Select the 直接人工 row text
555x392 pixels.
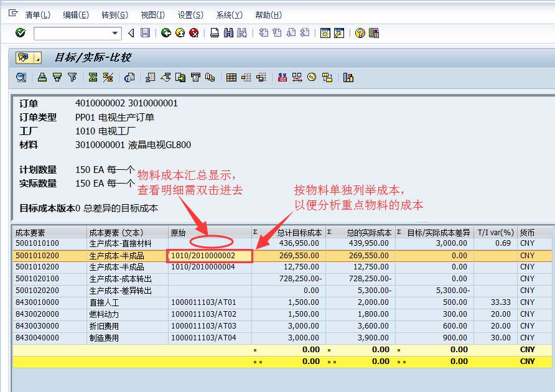click(104, 302)
